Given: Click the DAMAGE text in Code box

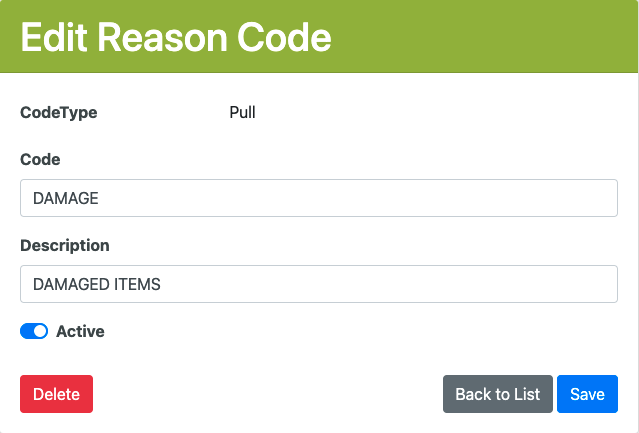Looking at the screenshot, I should [x=66, y=198].
